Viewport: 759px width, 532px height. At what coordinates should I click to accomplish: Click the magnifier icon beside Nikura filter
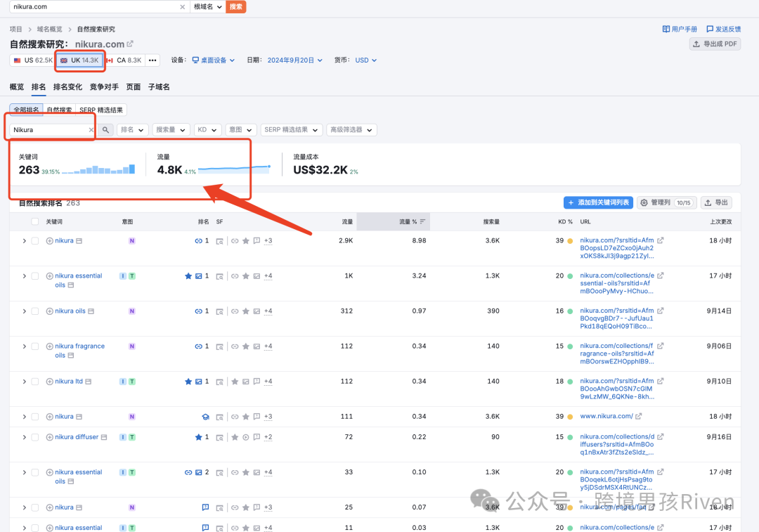click(105, 130)
